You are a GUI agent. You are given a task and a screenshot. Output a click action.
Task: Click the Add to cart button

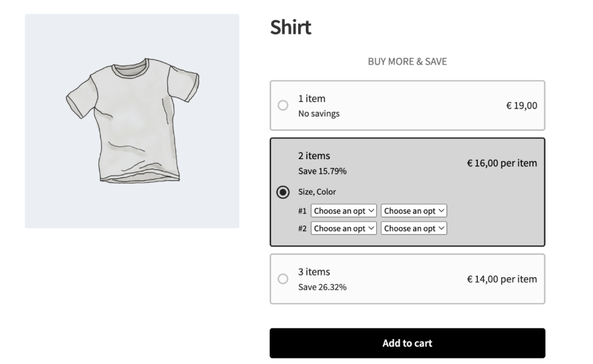click(407, 343)
